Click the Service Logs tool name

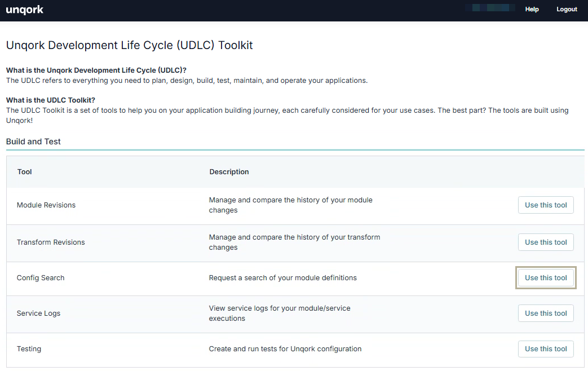click(x=38, y=313)
